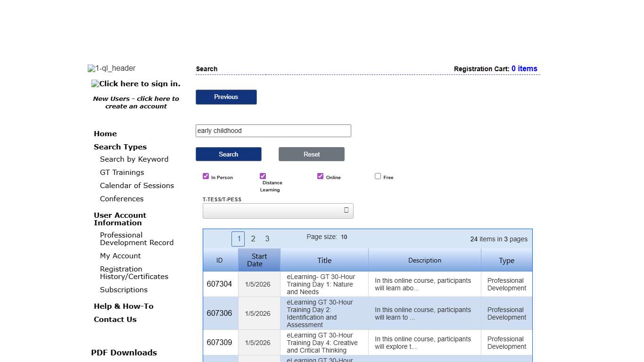
Task: Open Registration Cart 0 items link
Action: 524,69
